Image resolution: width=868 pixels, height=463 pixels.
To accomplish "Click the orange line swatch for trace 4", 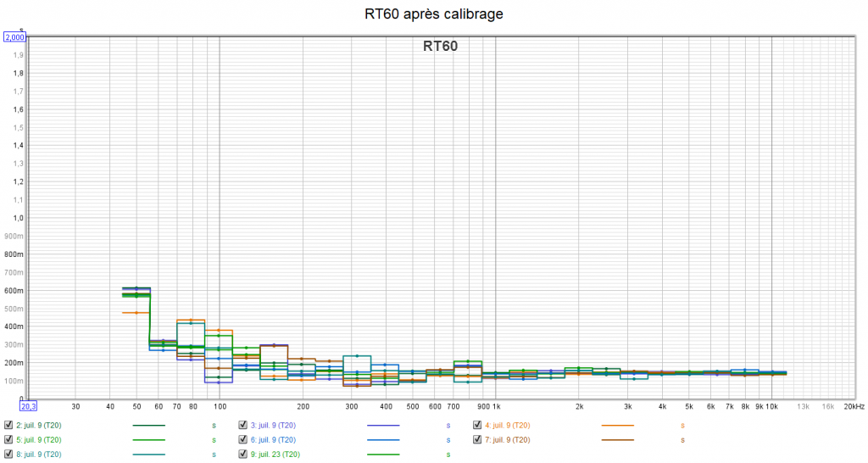I will 617,425.
